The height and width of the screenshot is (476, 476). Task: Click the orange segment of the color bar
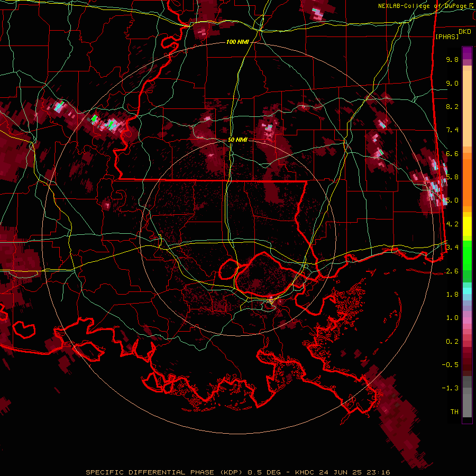click(x=467, y=182)
